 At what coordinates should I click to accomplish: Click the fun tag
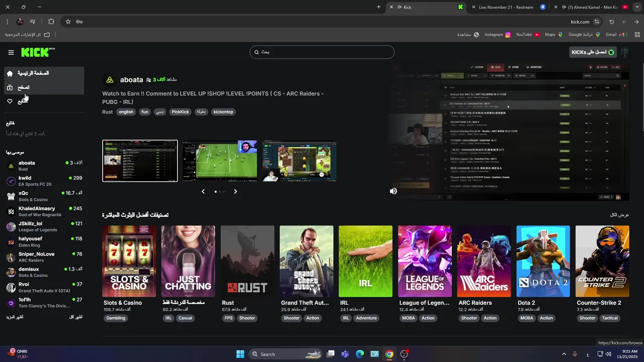pyautogui.click(x=145, y=112)
